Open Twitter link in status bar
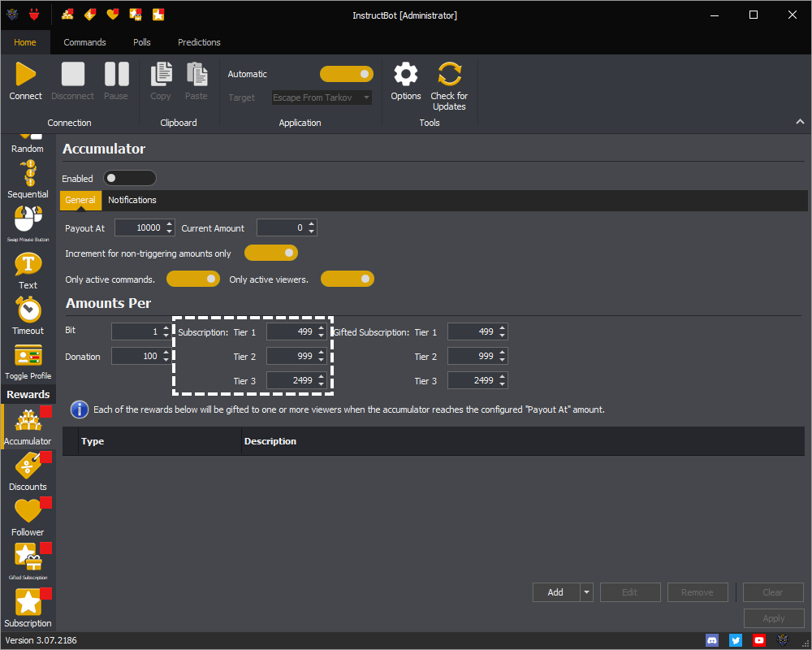The width and height of the screenshot is (812, 650). [x=736, y=640]
